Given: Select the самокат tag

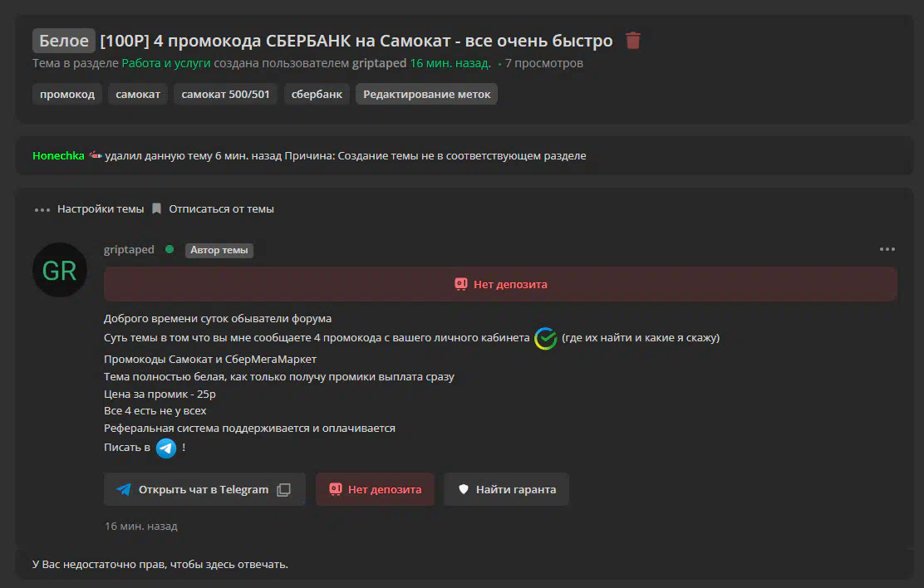Looking at the screenshot, I should click(138, 95).
